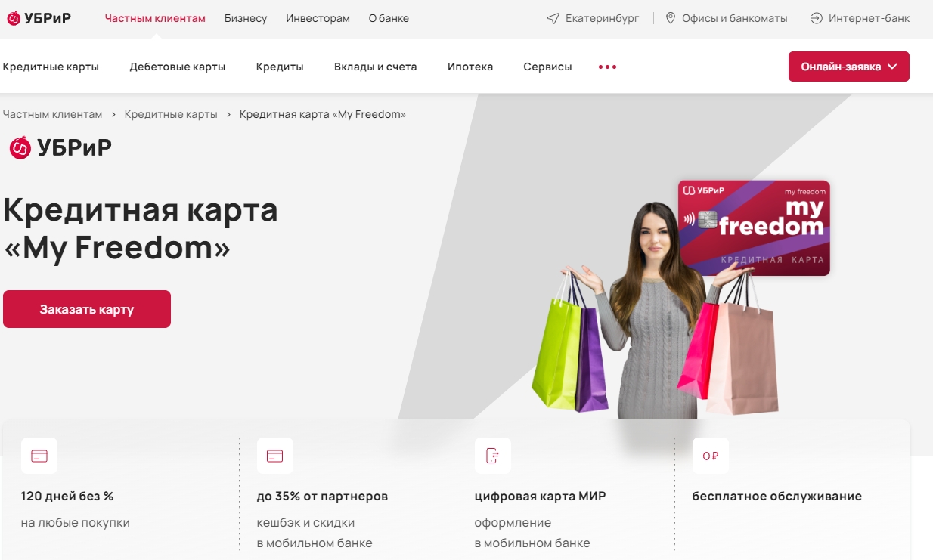Click the Интернет-банк login arrow icon
Screen dimensions: 933x560
pyautogui.click(x=817, y=18)
